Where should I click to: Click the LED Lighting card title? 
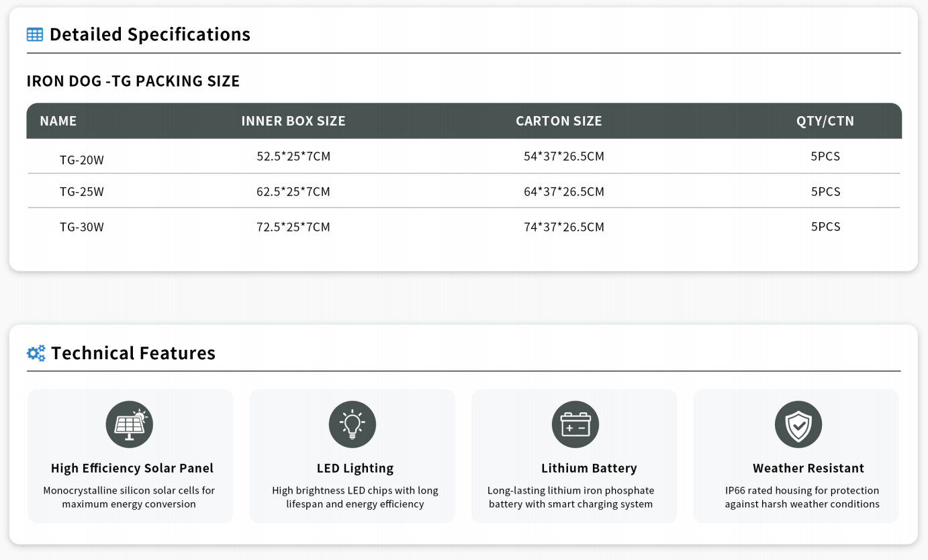tap(355, 468)
